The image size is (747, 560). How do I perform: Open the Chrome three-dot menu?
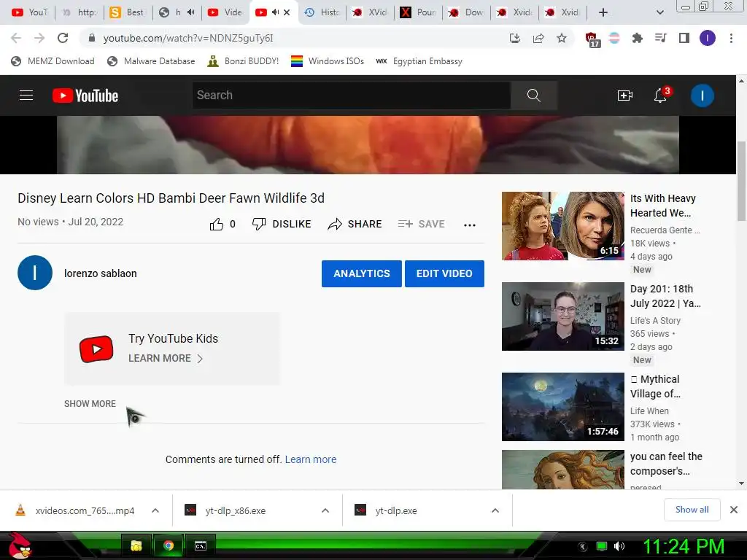click(x=731, y=38)
